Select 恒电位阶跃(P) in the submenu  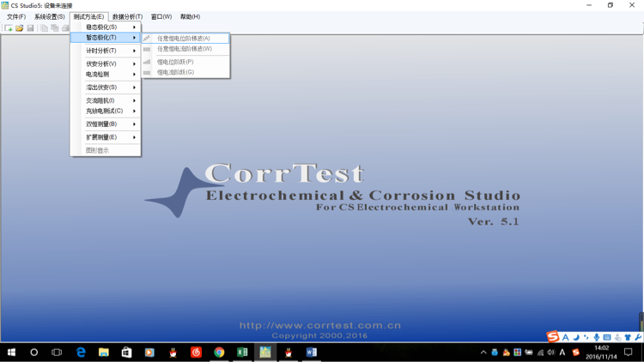pos(185,62)
